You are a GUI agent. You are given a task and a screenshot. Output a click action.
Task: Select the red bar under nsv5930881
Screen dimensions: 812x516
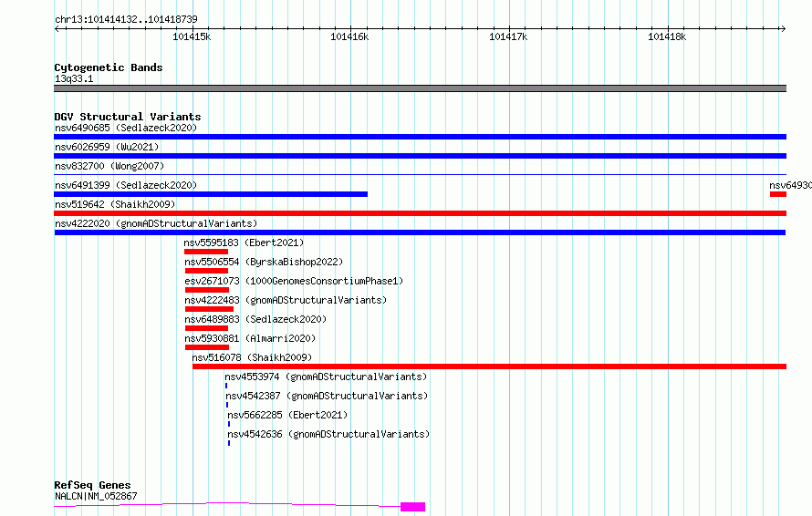tap(207, 347)
